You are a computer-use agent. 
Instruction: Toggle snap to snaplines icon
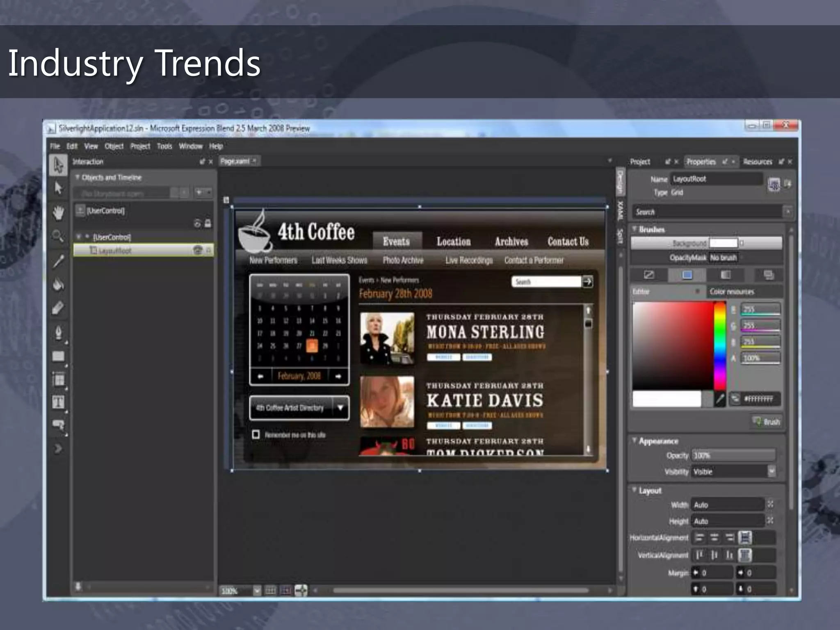click(x=301, y=591)
